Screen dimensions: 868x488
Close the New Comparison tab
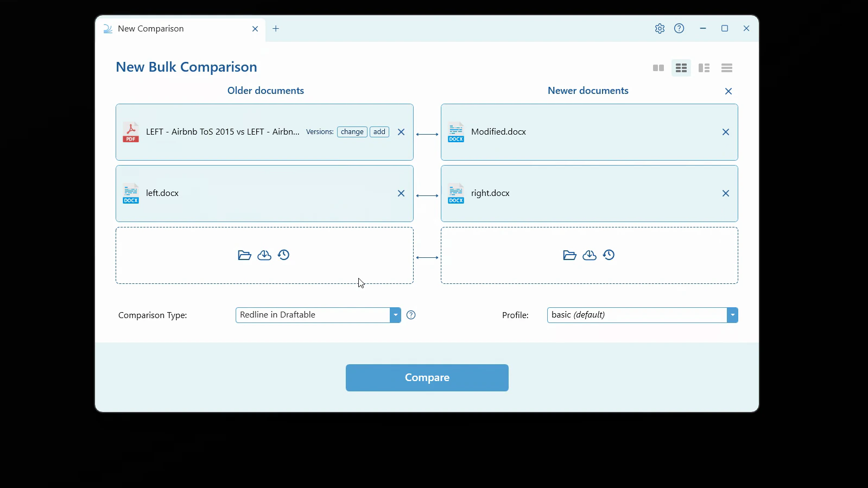coord(255,29)
